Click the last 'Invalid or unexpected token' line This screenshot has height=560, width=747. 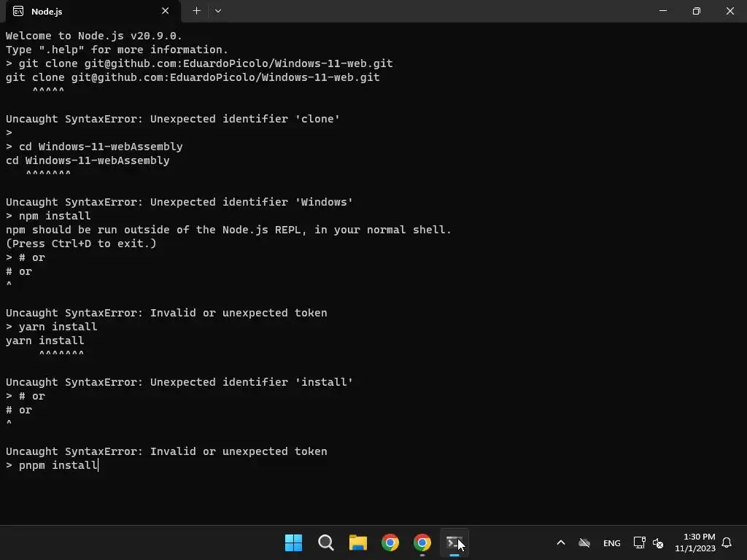coord(166,451)
